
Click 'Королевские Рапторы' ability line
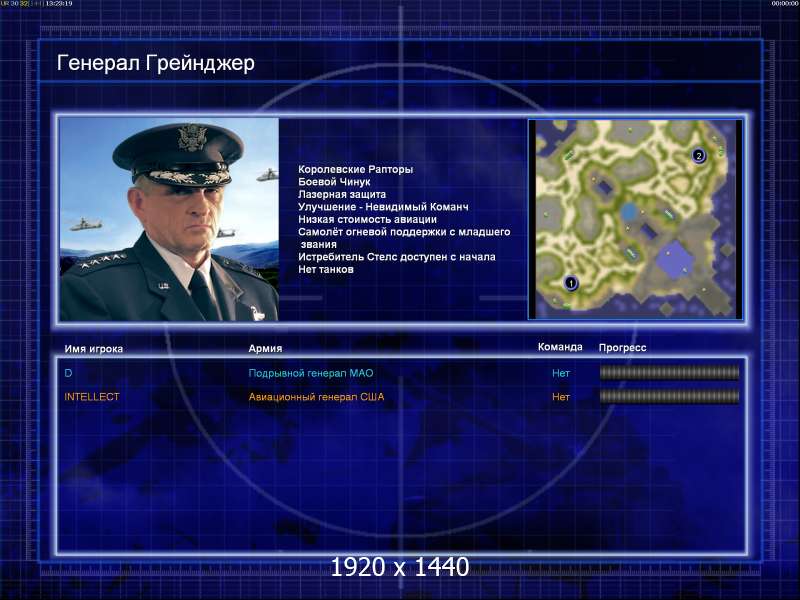pos(356,169)
